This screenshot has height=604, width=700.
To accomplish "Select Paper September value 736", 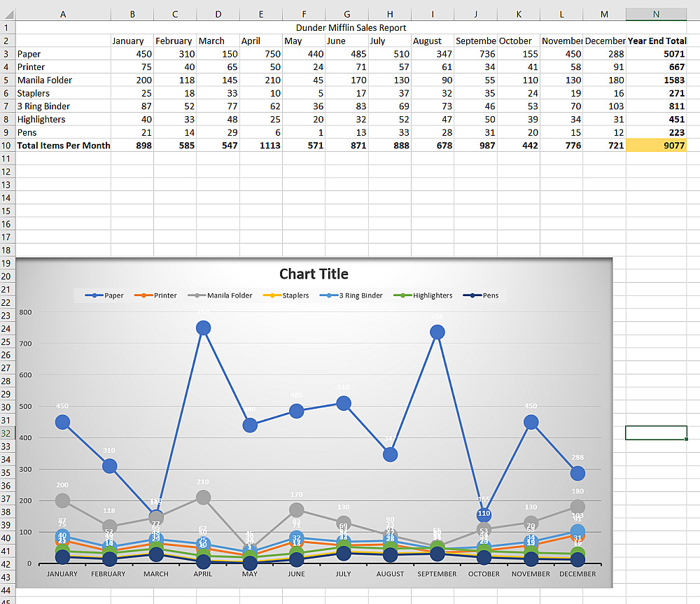I will tap(475, 54).
